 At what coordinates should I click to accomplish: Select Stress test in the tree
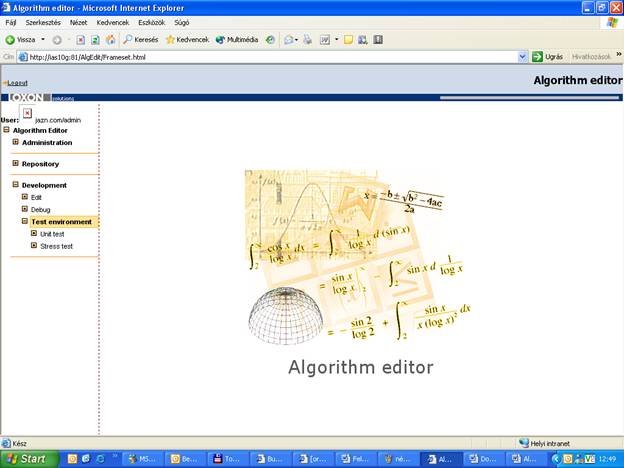pos(56,246)
